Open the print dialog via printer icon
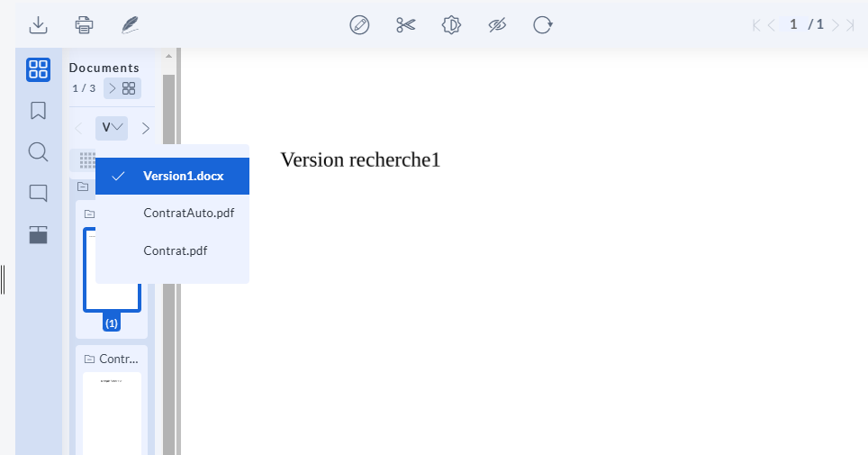 point(84,25)
